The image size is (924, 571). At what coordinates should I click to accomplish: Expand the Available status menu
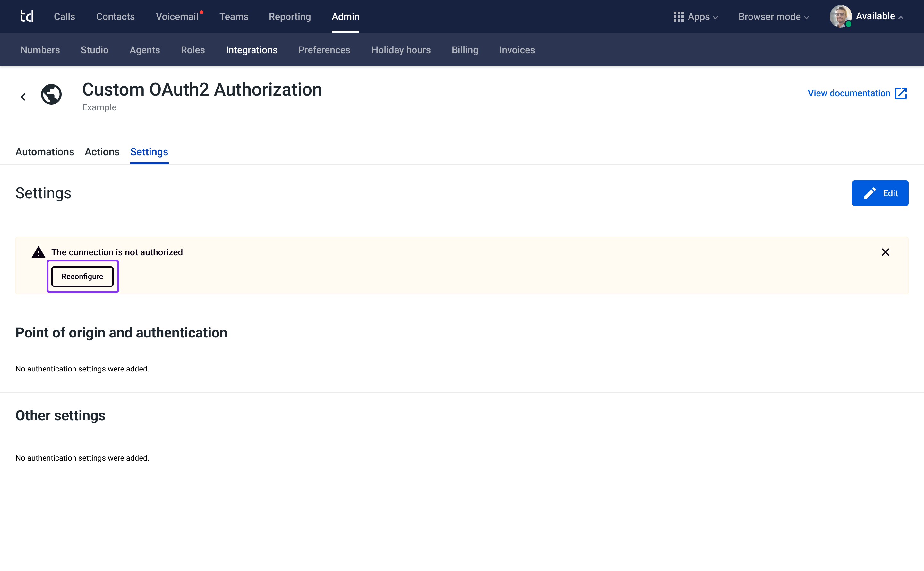[x=879, y=16]
